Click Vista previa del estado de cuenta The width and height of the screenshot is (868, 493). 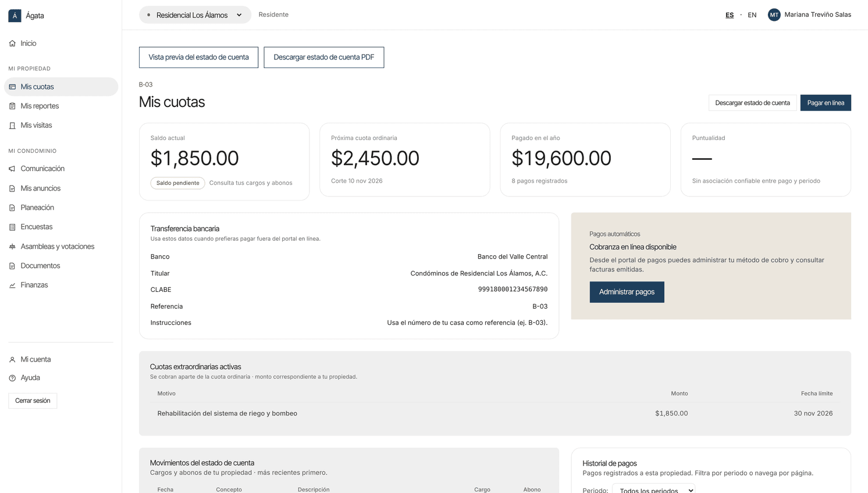click(x=198, y=58)
